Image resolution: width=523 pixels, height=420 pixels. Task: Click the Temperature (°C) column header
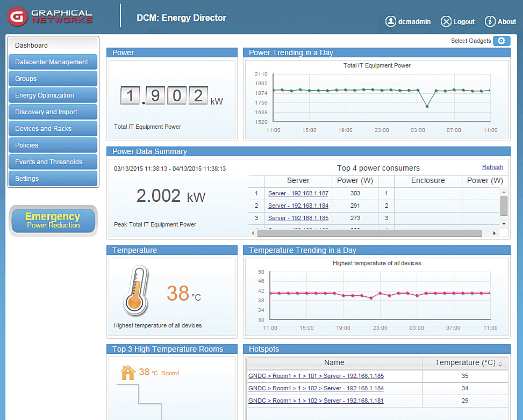tap(465, 363)
